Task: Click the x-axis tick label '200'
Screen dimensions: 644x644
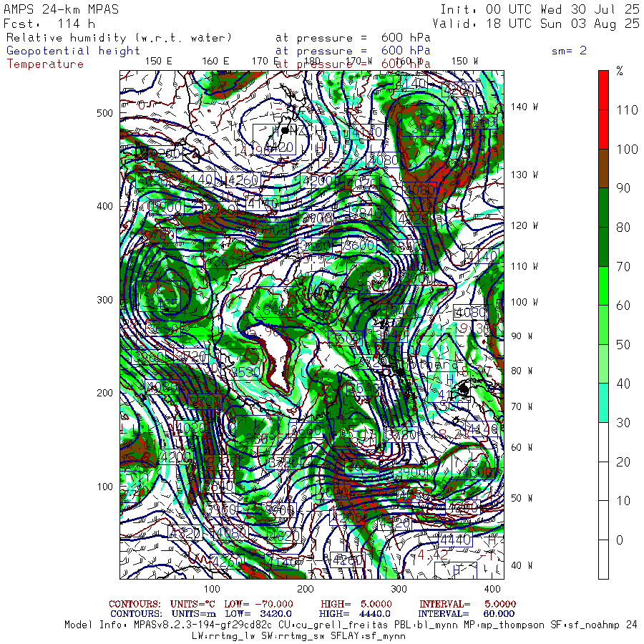Action: [x=305, y=589]
